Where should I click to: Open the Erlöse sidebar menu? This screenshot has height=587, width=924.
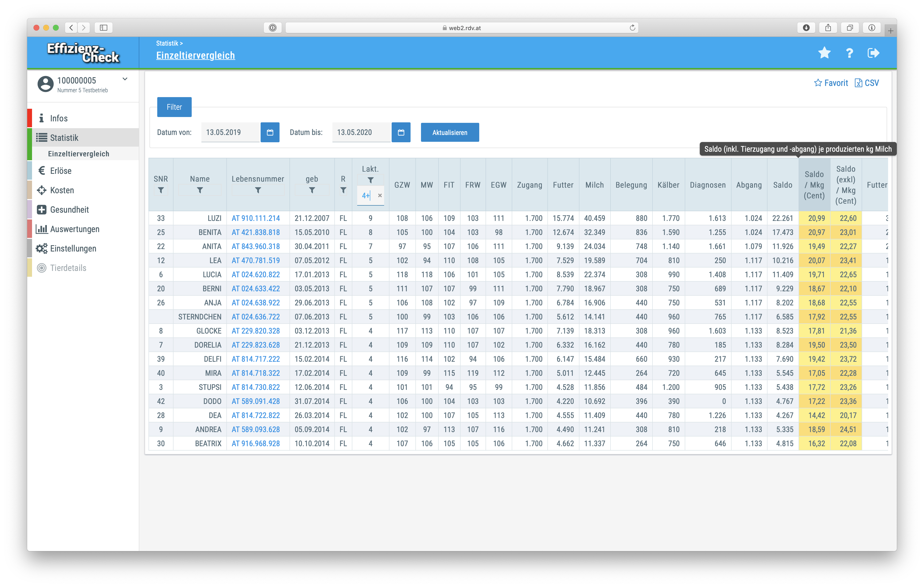61,171
